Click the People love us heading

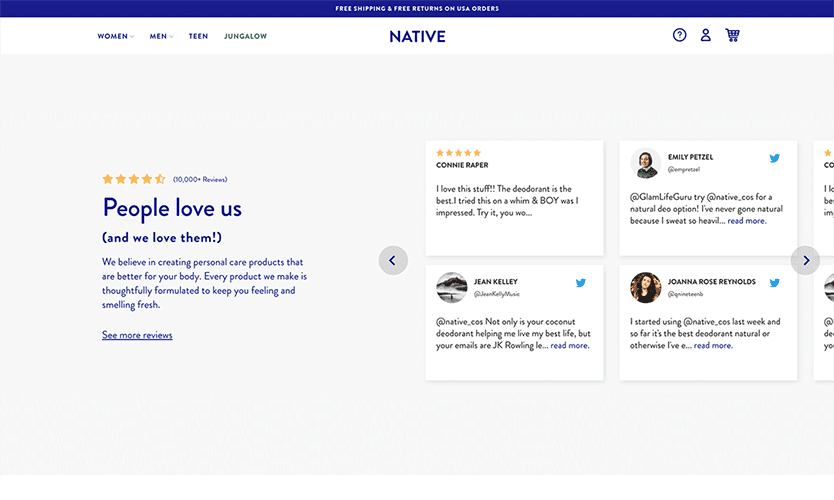[x=172, y=208]
